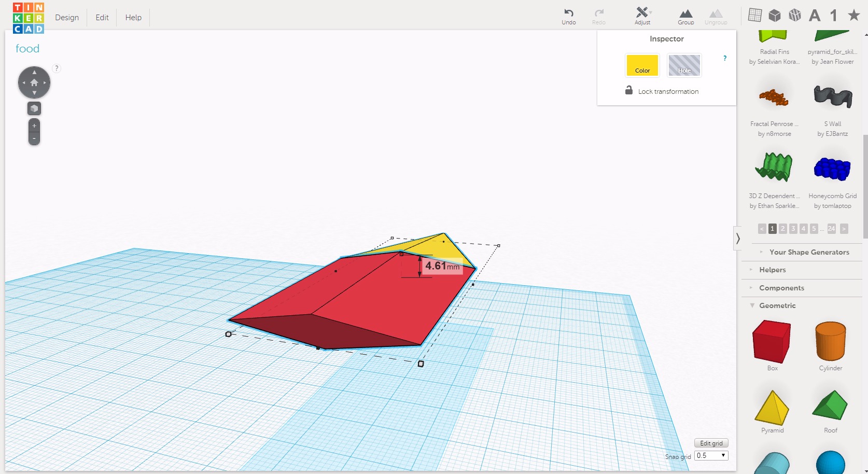
Task: Select the pyramid_for_skil shape by Jean Flower
Action: pyautogui.click(x=832, y=48)
